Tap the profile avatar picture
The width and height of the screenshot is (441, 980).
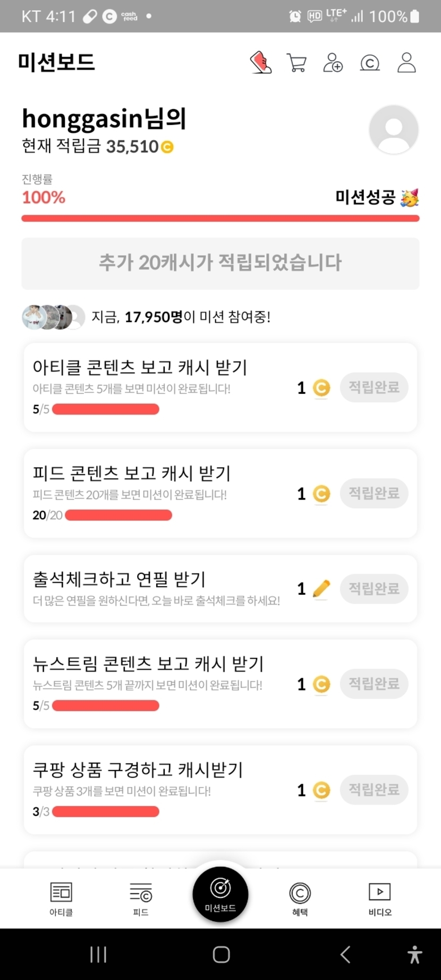pos(394,130)
